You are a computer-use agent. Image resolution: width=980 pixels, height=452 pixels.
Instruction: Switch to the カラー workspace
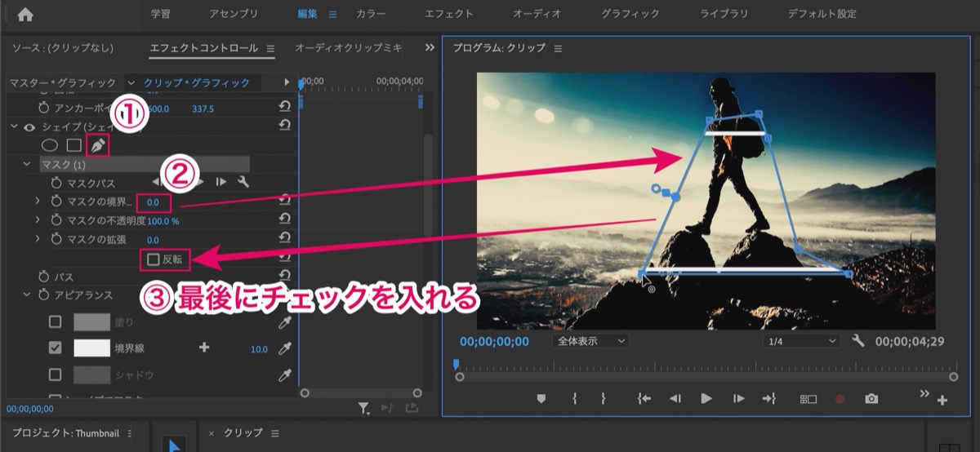tap(372, 14)
